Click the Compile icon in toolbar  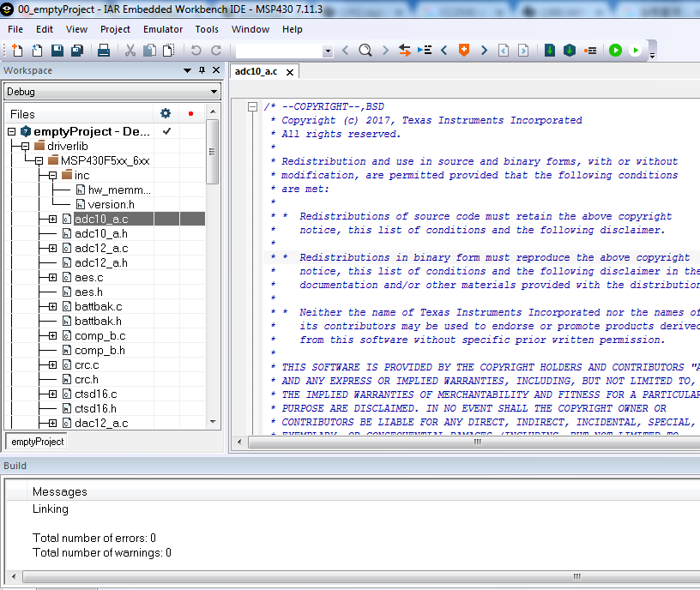[549, 51]
